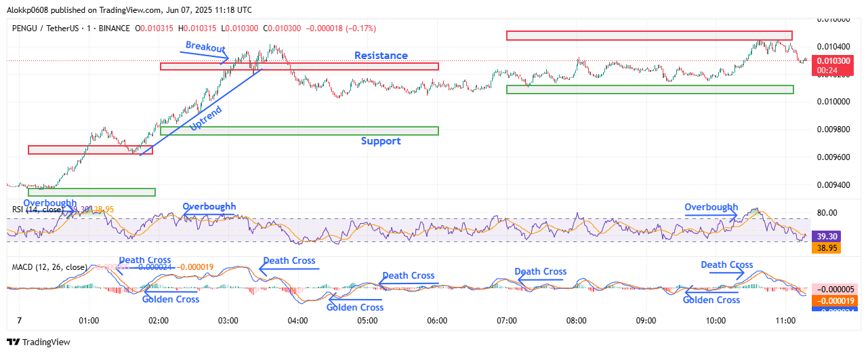Viewport: 868px width, 354px height.
Task: Click the MACD (12, 26, close) indicator label
Action: tap(49, 267)
